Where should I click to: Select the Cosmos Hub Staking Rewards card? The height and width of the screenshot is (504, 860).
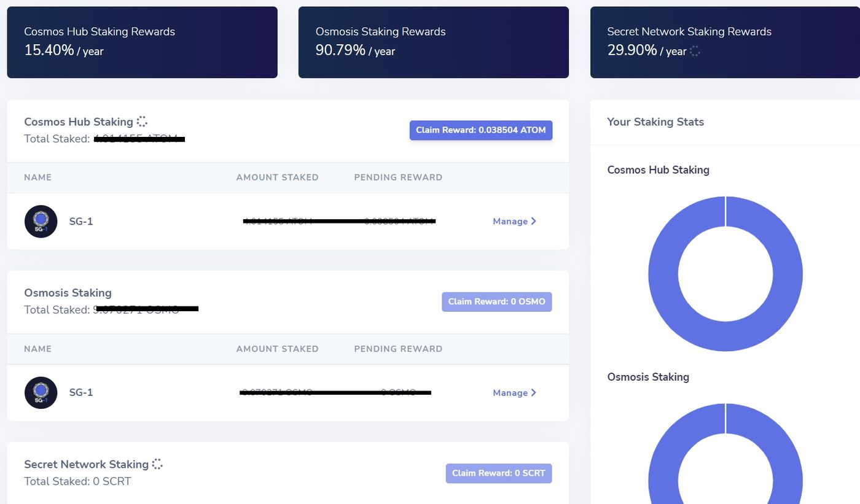click(142, 42)
